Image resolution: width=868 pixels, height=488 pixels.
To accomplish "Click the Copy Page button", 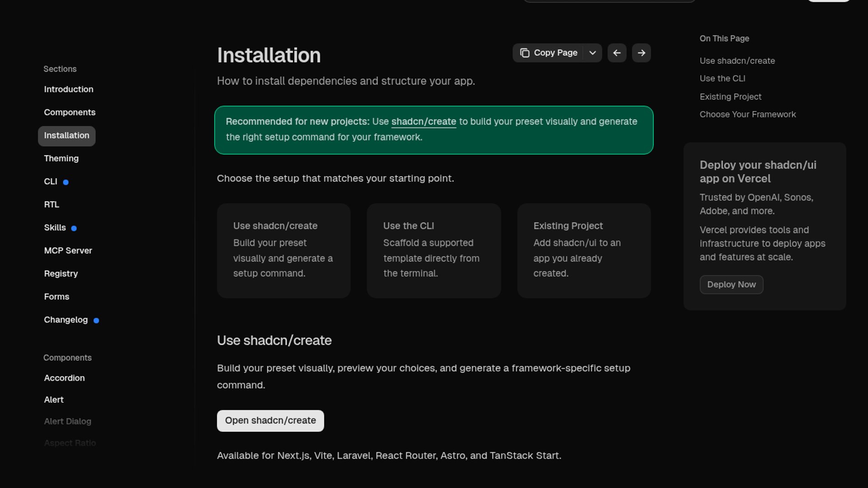I will coord(548,53).
